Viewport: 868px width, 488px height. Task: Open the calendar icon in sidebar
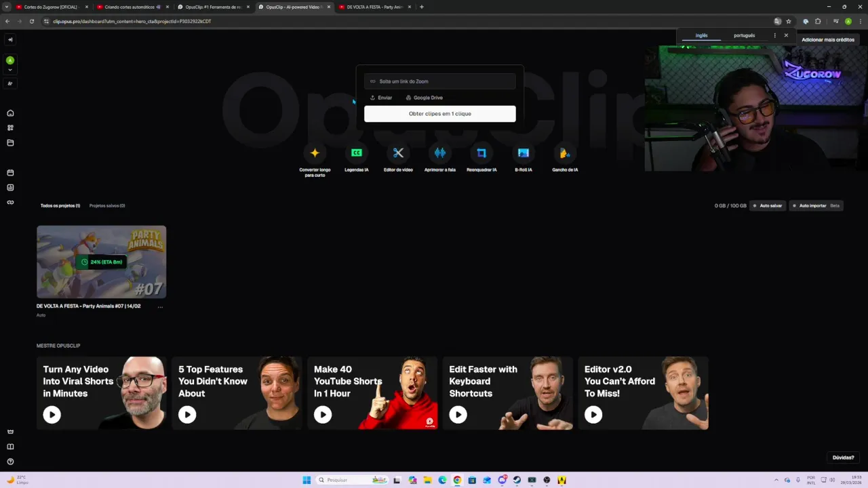(x=10, y=173)
